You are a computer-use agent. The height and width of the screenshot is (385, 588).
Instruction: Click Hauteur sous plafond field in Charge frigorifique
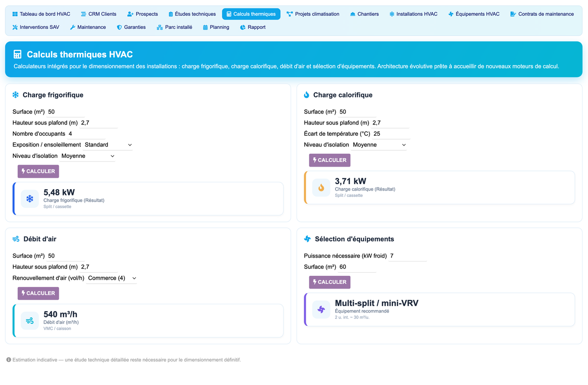[x=98, y=123]
